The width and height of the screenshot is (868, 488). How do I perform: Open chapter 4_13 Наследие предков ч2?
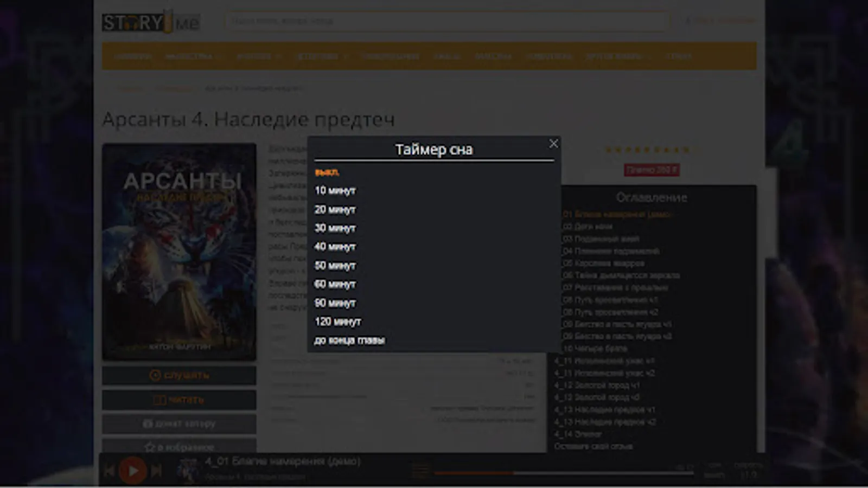click(605, 422)
